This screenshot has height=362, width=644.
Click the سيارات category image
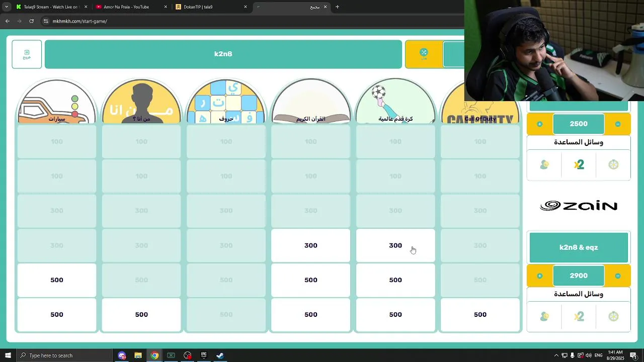[x=57, y=101]
